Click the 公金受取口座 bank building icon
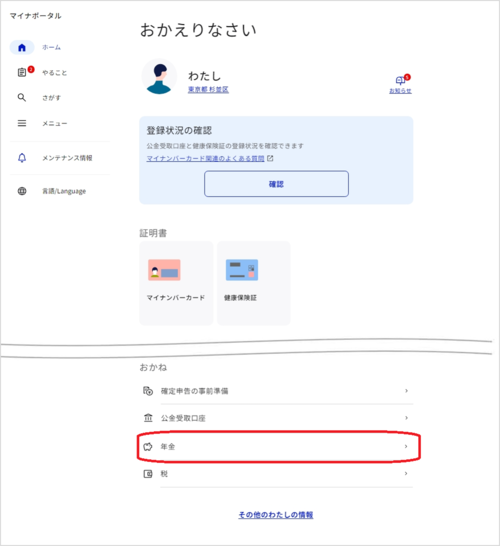500x546 pixels. point(148,418)
